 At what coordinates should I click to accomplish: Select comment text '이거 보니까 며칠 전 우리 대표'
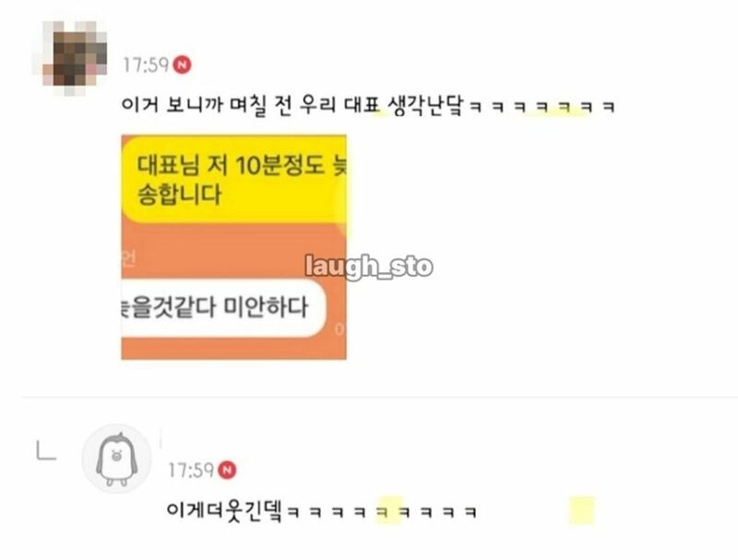tap(251, 105)
